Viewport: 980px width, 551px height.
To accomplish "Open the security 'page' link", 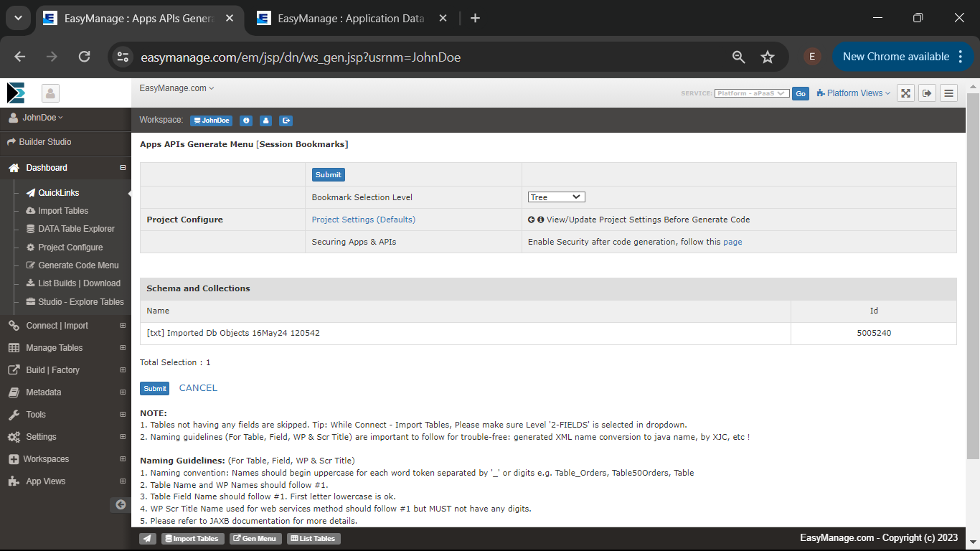I will pyautogui.click(x=732, y=242).
